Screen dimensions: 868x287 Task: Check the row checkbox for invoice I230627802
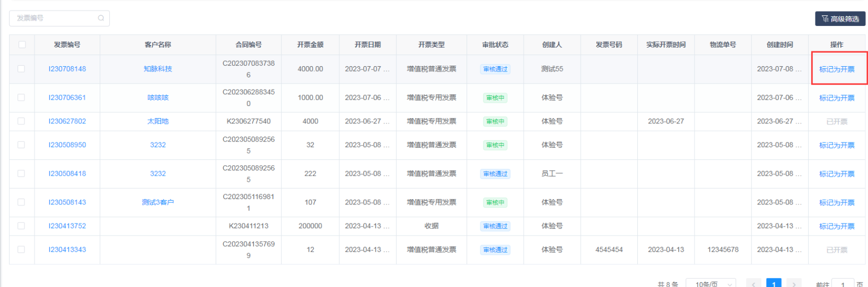point(21,121)
